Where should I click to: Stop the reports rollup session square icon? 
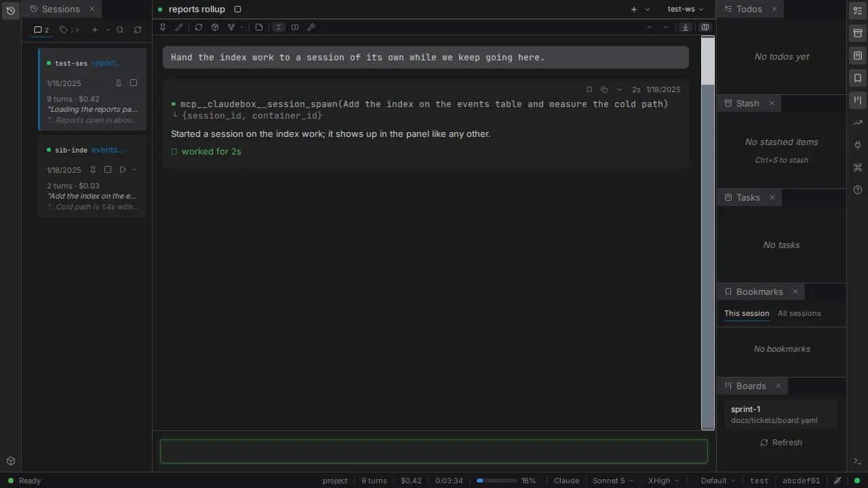(x=237, y=9)
